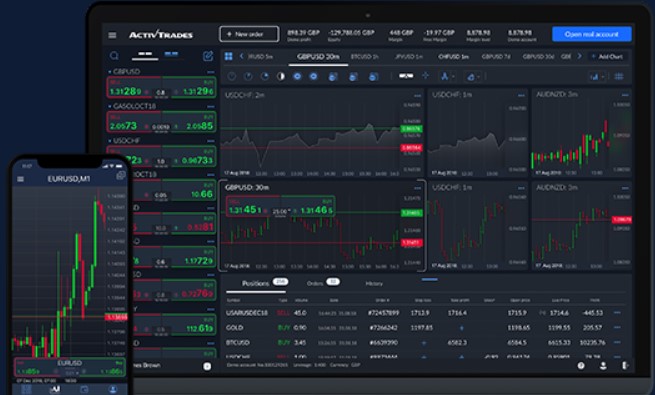Open the History tab
Viewport: 655px width, 395px height.
[374, 284]
